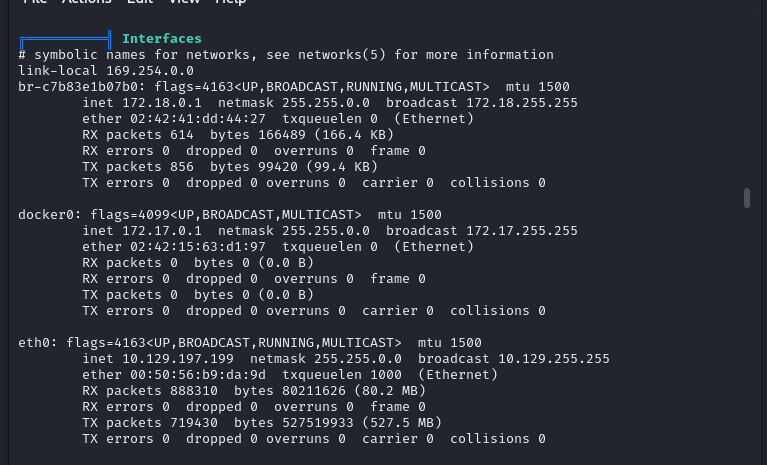Click the MAC address 02:42:15:63:d1:97

coord(198,247)
